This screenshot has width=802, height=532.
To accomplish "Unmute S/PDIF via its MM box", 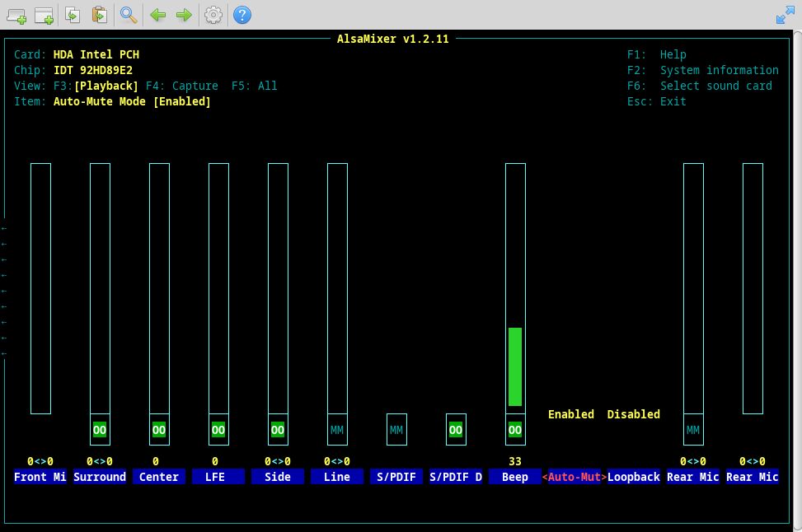I will pos(396,430).
